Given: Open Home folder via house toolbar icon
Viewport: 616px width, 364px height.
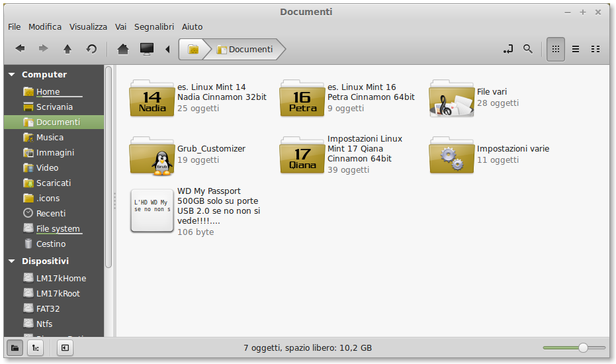Looking at the screenshot, I should 123,49.
